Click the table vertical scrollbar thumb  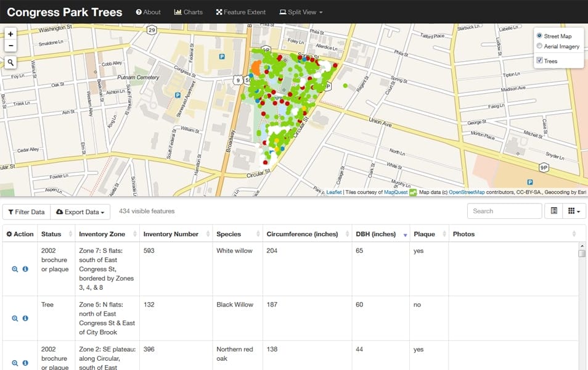click(582, 253)
